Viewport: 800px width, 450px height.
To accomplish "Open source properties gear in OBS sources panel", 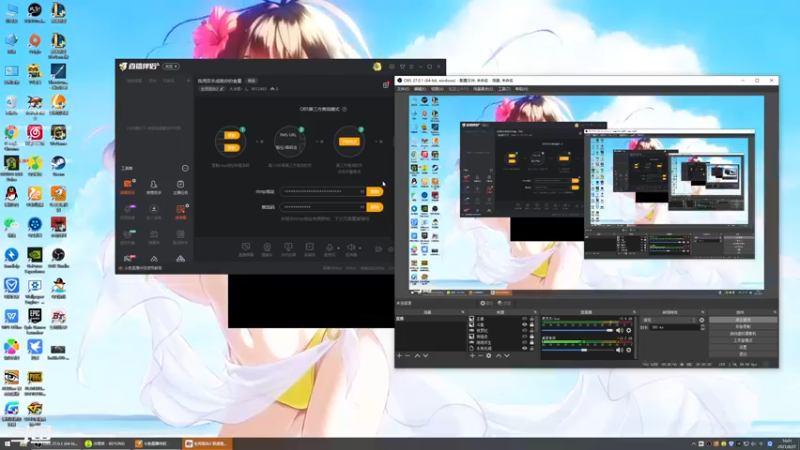I will [x=489, y=356].
